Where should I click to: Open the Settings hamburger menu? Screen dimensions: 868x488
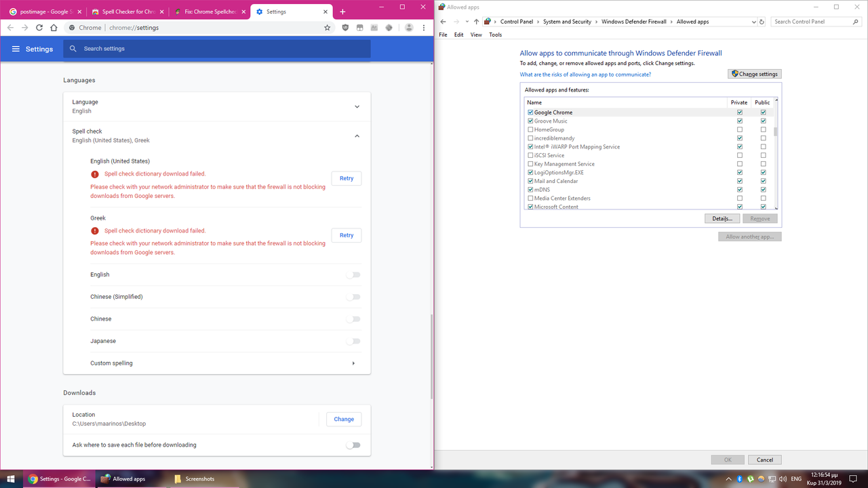[16, 49]
